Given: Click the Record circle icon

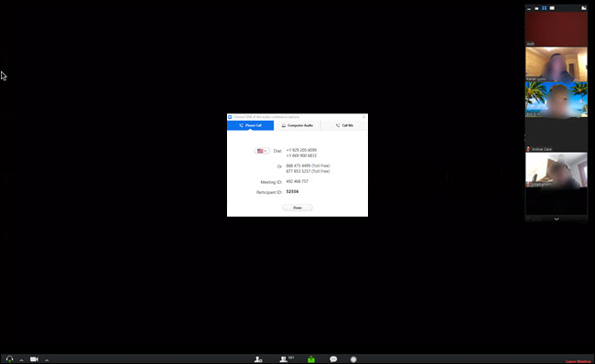Looking at the screenshot, I should [x=353, y=359].
